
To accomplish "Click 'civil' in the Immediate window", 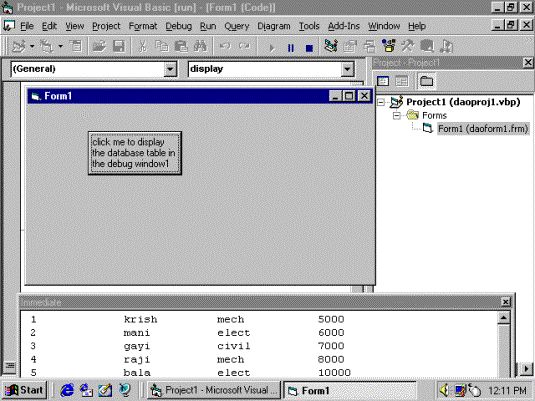I will pos(234,346).
